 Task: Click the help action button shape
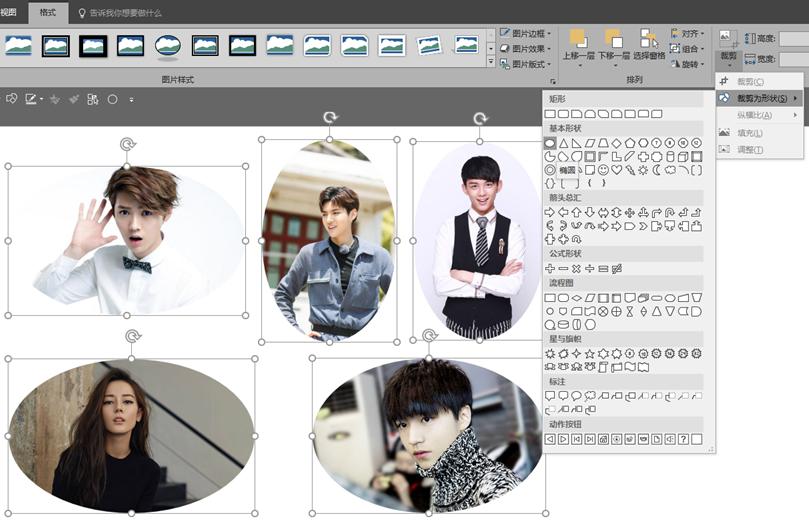[684, 439]
